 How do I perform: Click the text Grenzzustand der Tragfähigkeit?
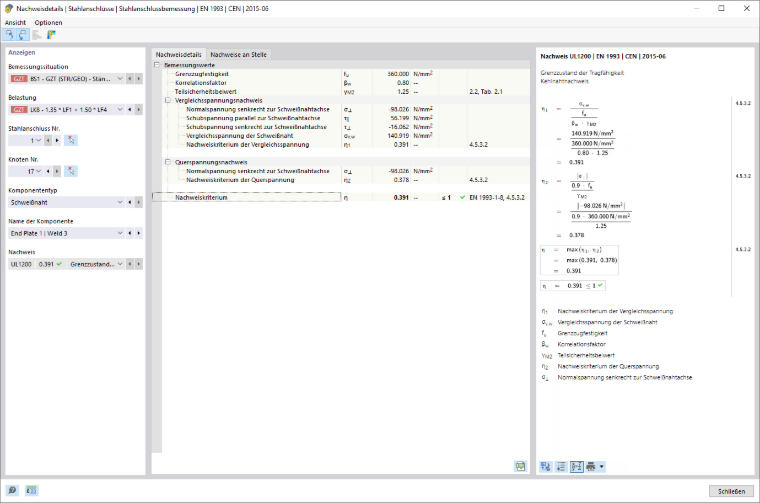(582, 73)
